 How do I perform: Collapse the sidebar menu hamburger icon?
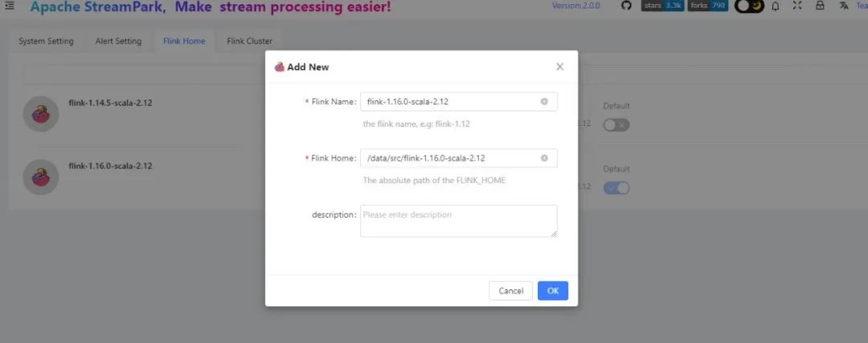pyautogui.click(x=10, y=6)
